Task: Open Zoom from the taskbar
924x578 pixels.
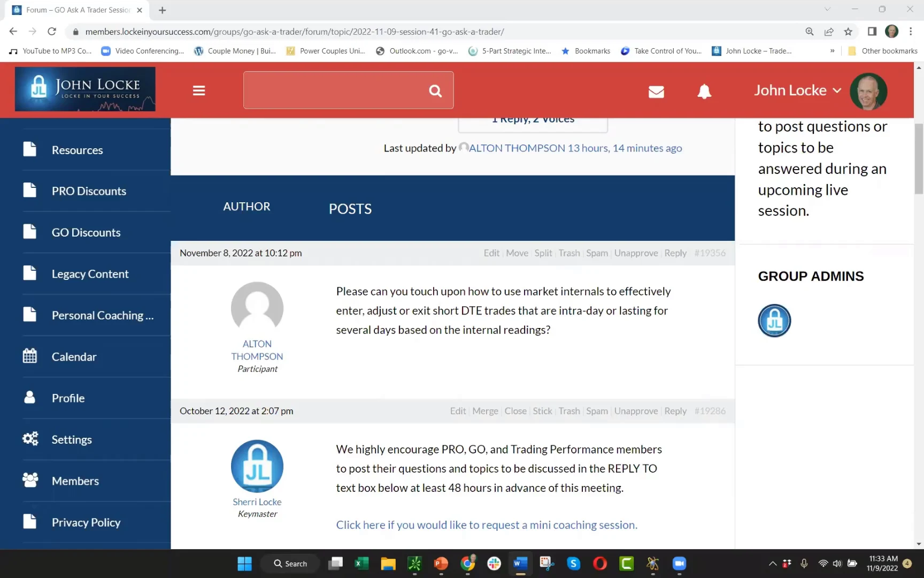Action: point(679,564)
